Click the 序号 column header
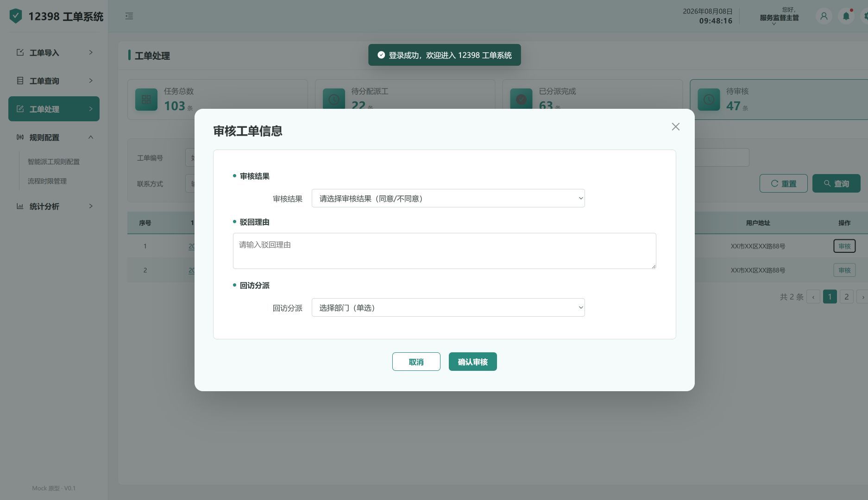The width and height of the screenshot is (868, 500). click(145, 223)
